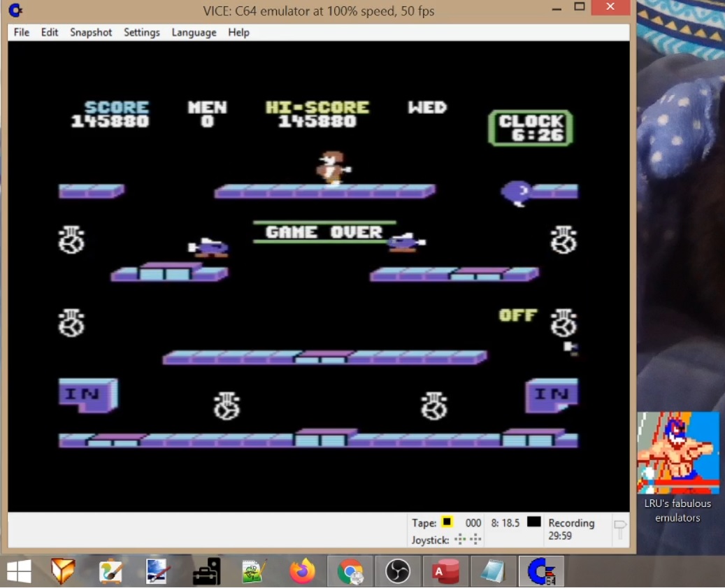Open Microsoft Access from the taskbar
Image resolution: width=725 pixels, height=588 pixels.
[x=445, y=572]
